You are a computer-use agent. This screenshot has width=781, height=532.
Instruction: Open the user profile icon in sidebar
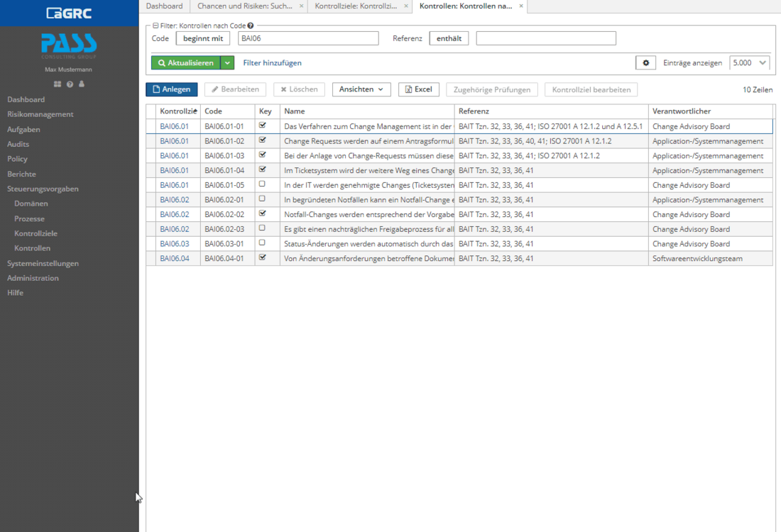click(82, 84)
